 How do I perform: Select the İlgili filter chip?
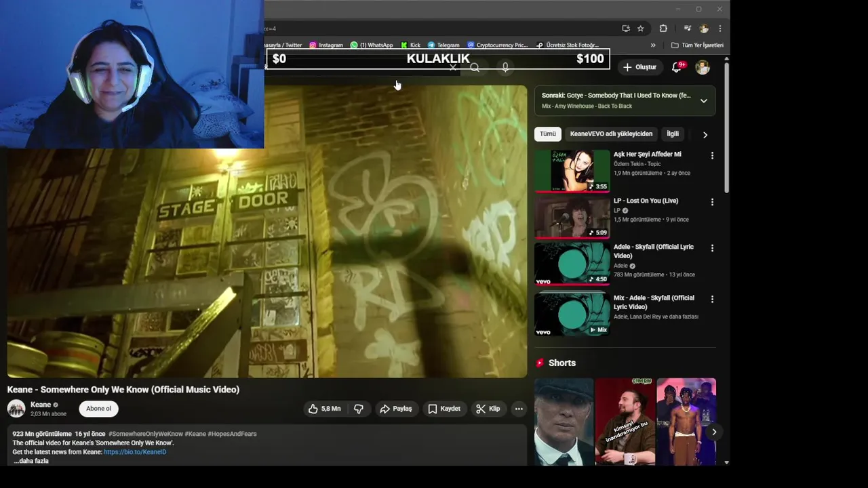pos(673,134)
